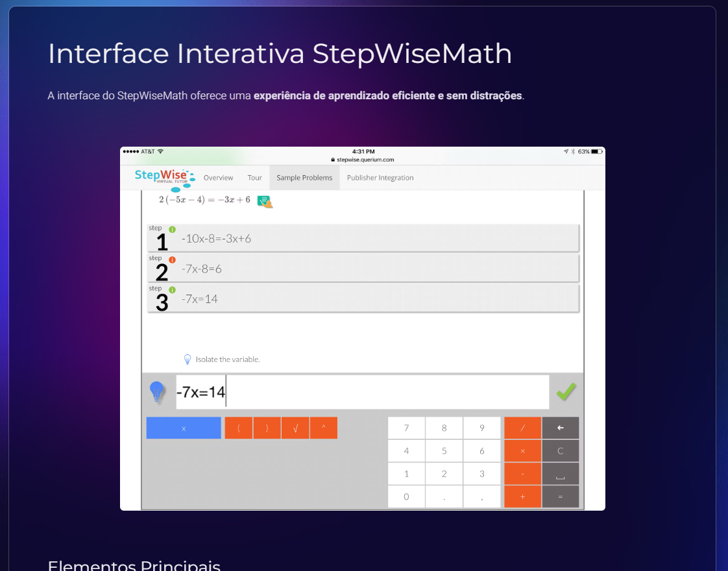Open the Tour tab
The image size is (728, 571).
(254, 178)
